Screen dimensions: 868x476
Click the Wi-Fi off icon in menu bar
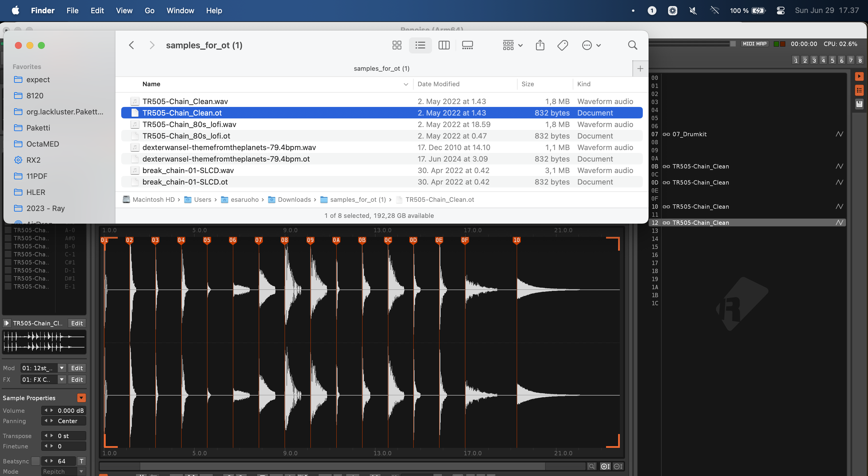coord(714,10)
